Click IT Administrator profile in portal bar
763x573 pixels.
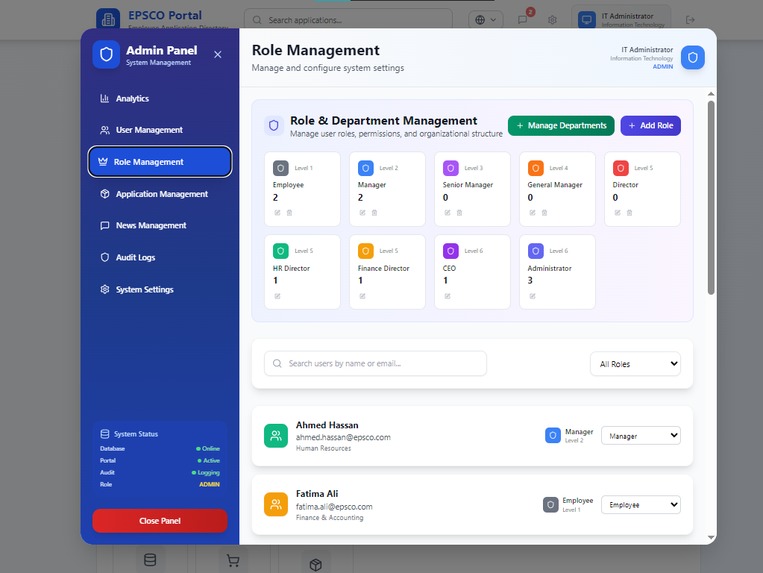(x=621, y=20)
